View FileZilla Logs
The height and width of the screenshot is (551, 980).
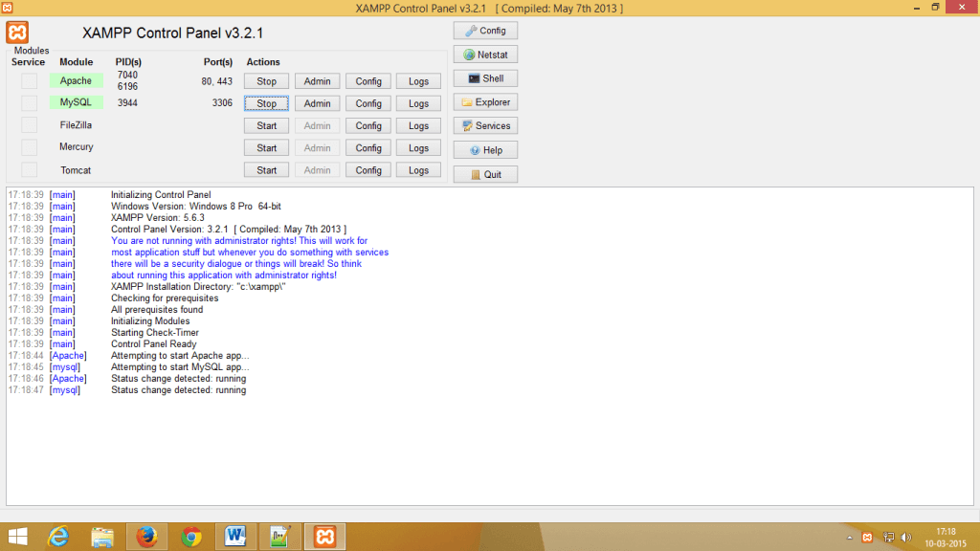coord(418,125)
